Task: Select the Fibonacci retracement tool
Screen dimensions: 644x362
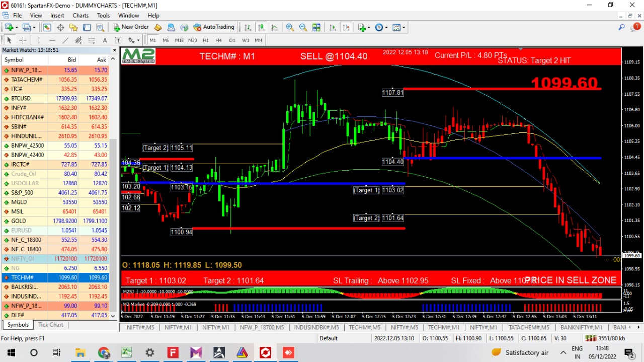Action: pyautogui.click(x=92, y=40)
